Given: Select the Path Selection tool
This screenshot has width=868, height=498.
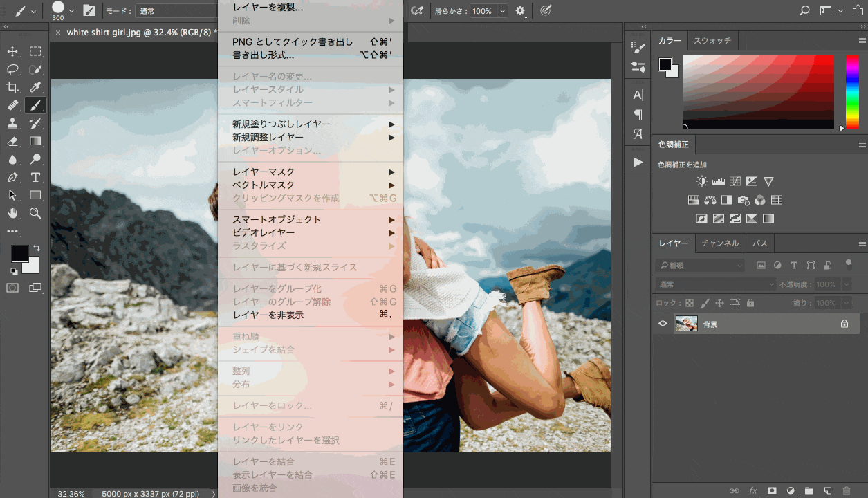Looking at the screenshot, I should (x=12, y=195).
